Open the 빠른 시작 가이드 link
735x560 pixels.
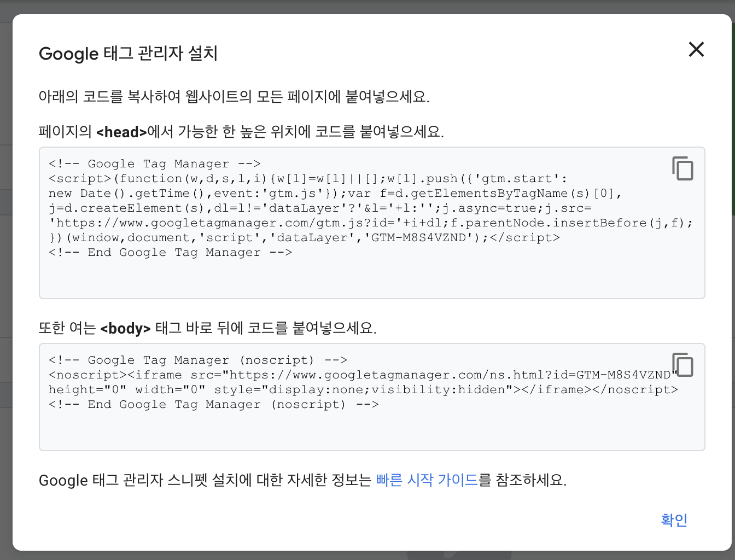pos(427,480)
